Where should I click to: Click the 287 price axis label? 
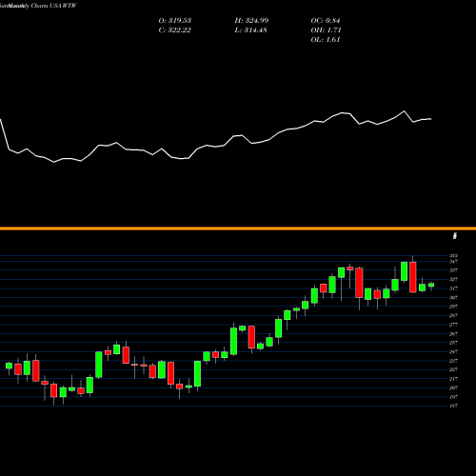pyautogui.click(x=453, y=315)
